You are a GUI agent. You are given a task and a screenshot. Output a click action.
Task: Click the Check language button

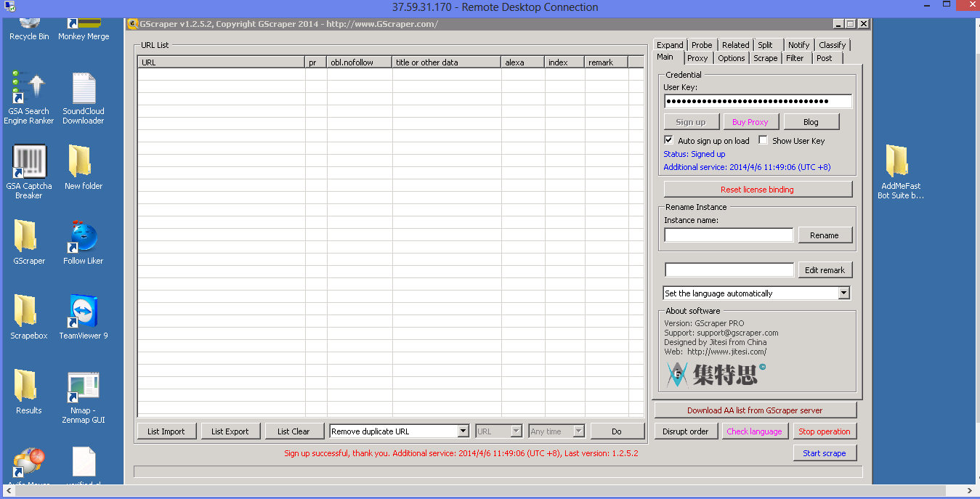pyautogui.click(x=754, y=431)
